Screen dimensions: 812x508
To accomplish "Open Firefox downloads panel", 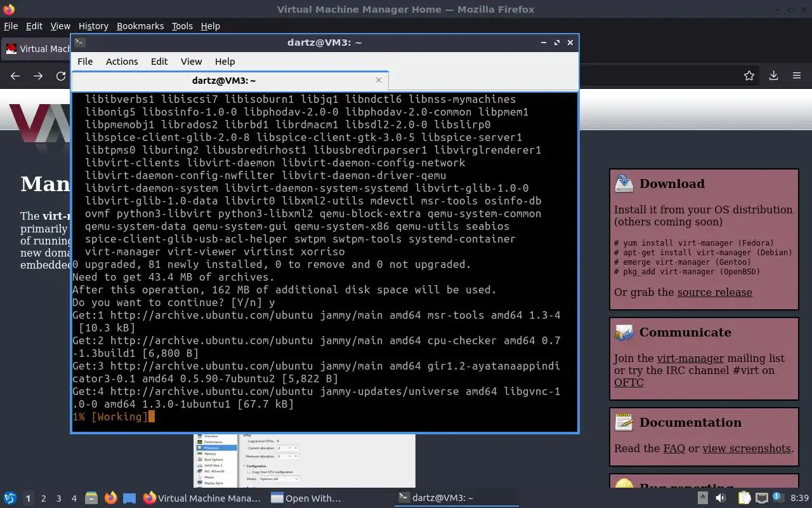I will click(x=773, y=76).
